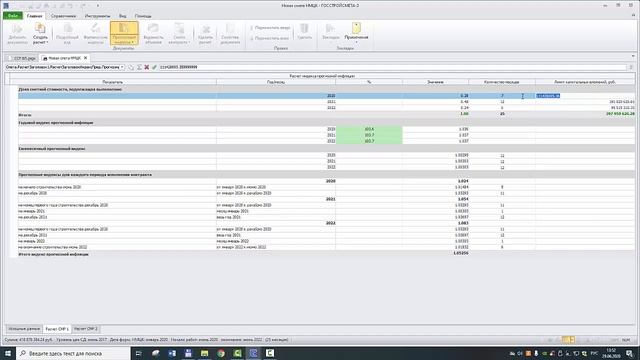The image size is (640, 360).
Task: Open the Расчет СМР 1 sheet tab
Action: pos(57,329)
